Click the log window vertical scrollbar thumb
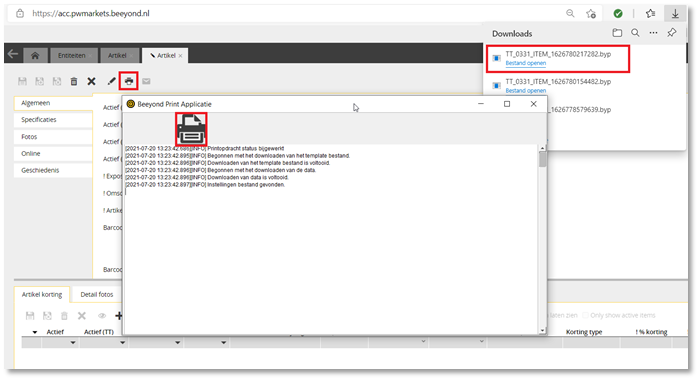This screenshot has height=380, width=699. tap(543, 159)
